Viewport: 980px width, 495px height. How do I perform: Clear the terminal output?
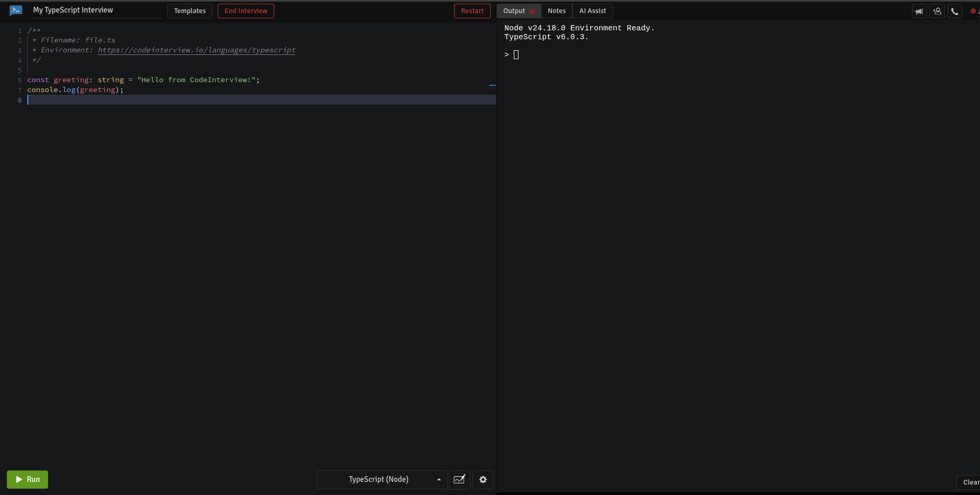(970, 482)
